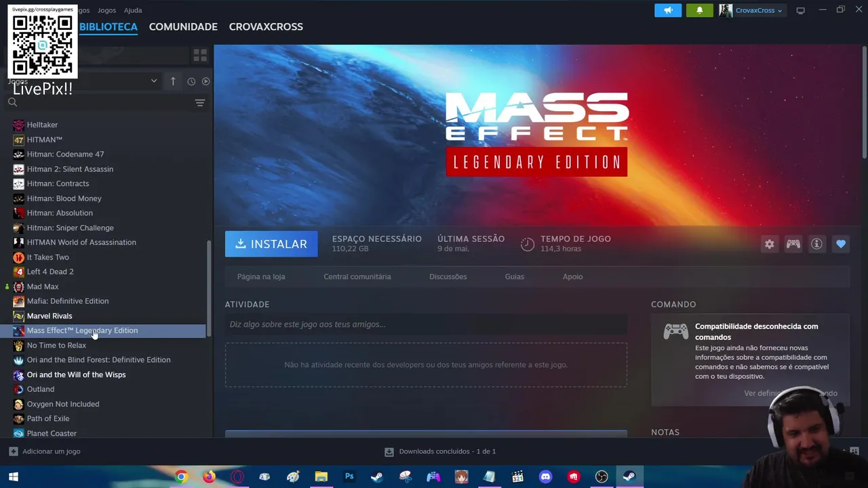Select Marvel Rivals

click(x=50, y=316)
